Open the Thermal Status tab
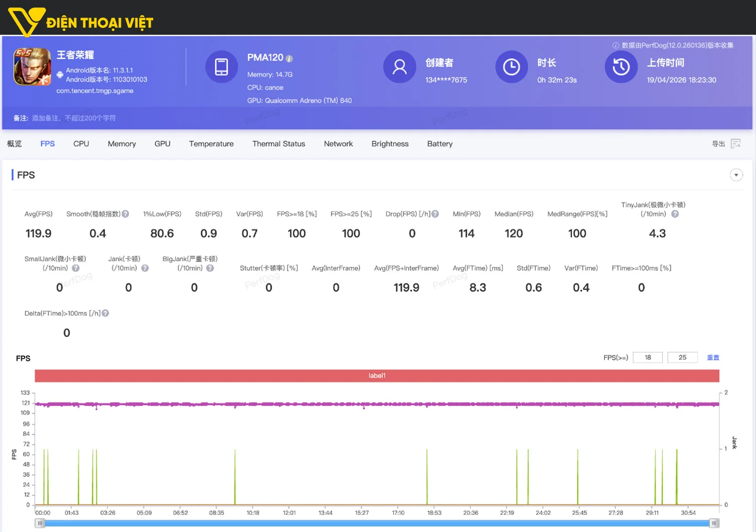Screen dimensions: 756x532 click(x=279, y=144)
